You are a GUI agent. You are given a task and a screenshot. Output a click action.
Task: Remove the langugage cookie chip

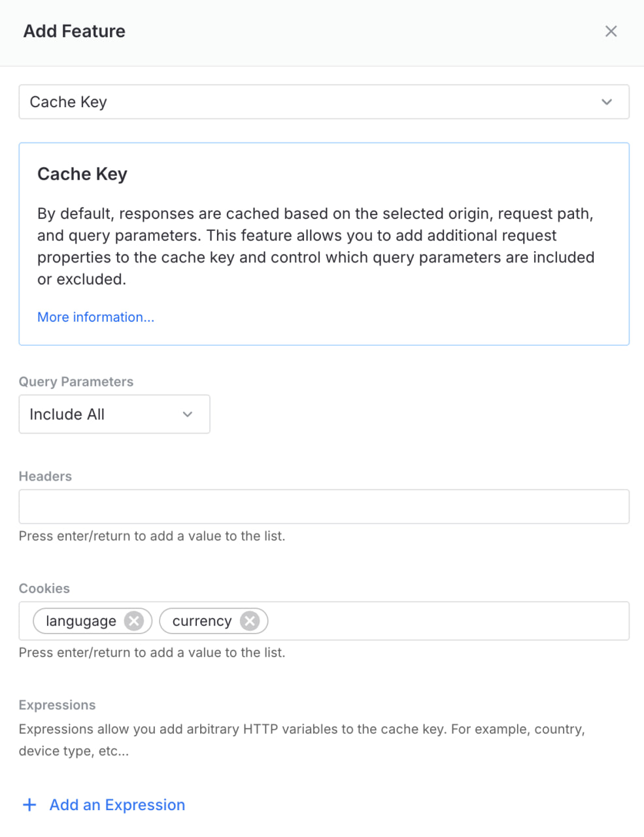pyautogui.click(x=134, y=621)
